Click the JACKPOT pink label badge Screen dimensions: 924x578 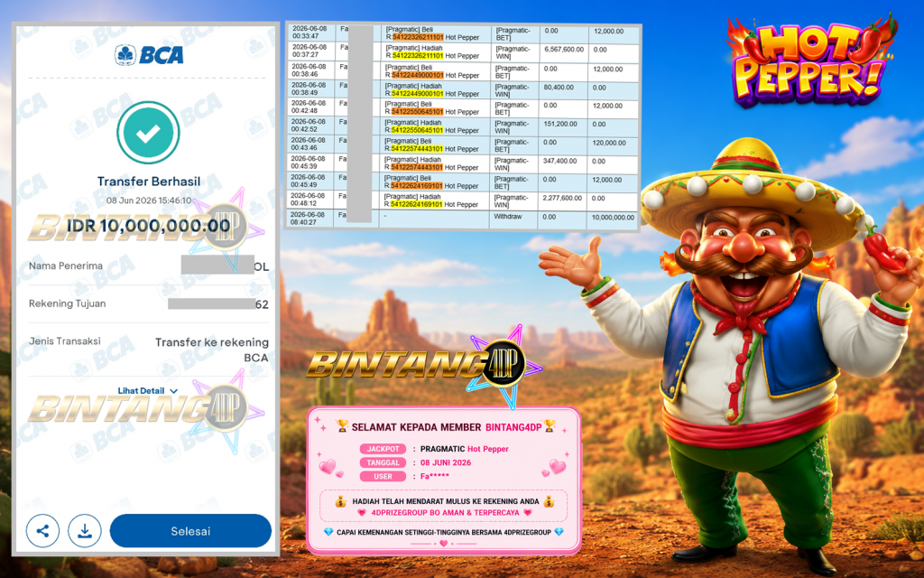383,449
